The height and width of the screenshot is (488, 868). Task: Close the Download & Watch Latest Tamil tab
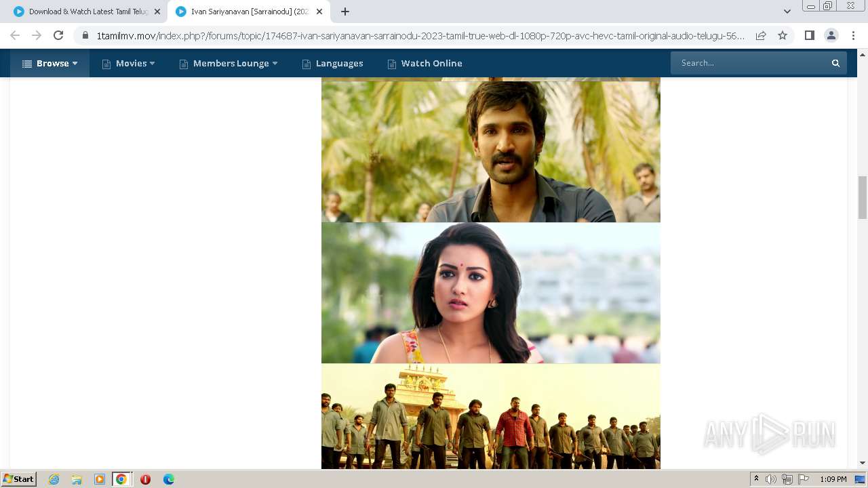click(157, 12)
